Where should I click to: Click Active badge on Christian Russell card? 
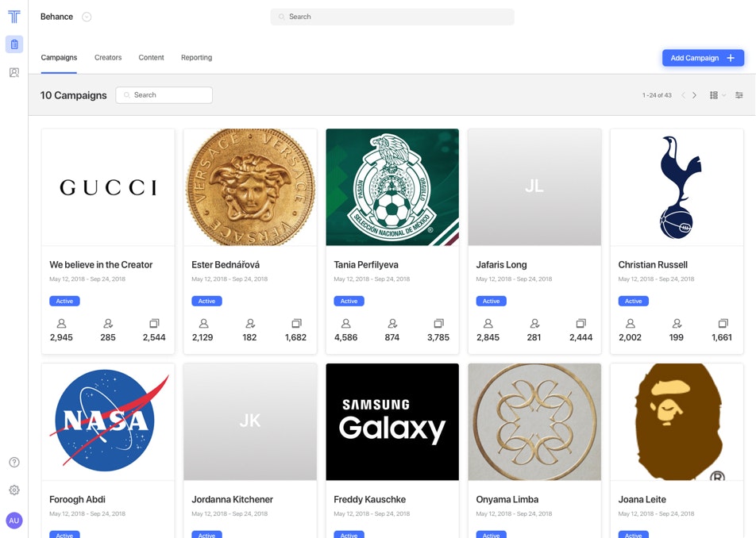(634, 301)
